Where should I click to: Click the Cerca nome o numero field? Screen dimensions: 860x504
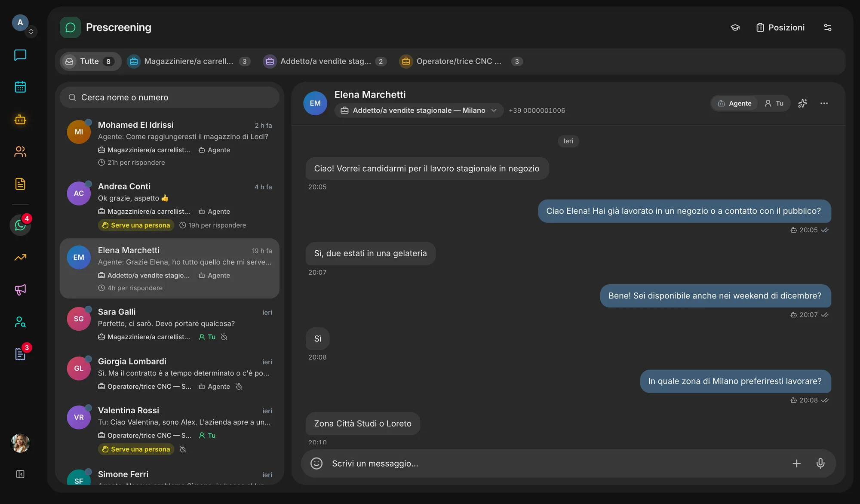[169, 98]
